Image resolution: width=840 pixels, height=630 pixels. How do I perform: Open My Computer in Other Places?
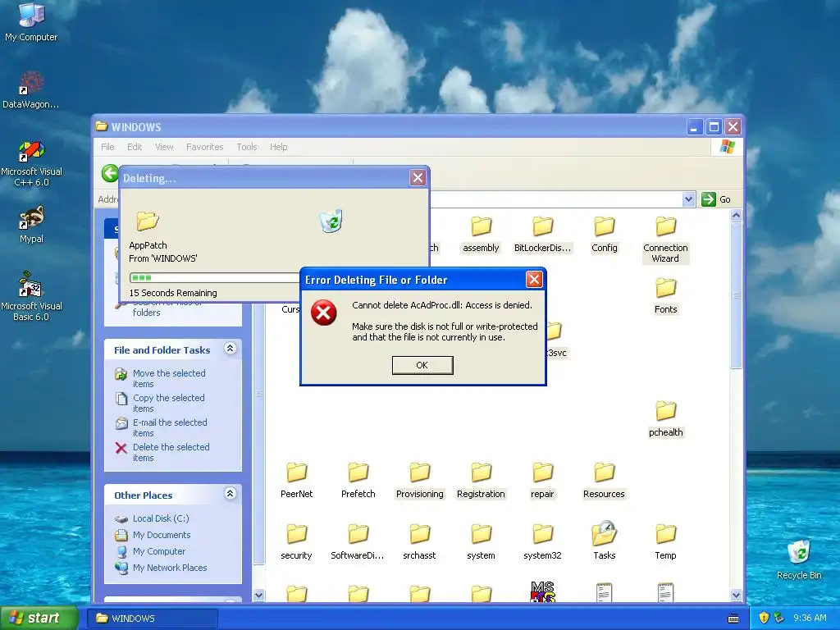[151, 551]
